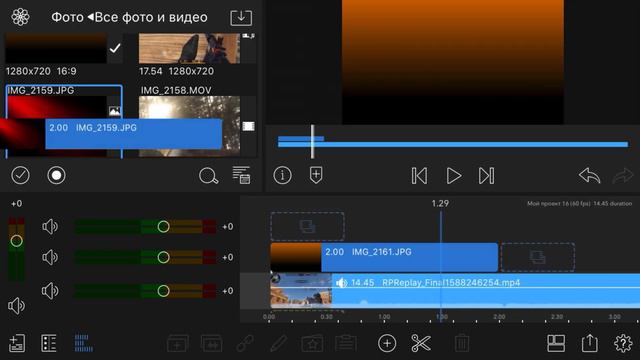The width and height of the screenshot is (640, 360).
Task: Open add media library icon
Action: 17,343
